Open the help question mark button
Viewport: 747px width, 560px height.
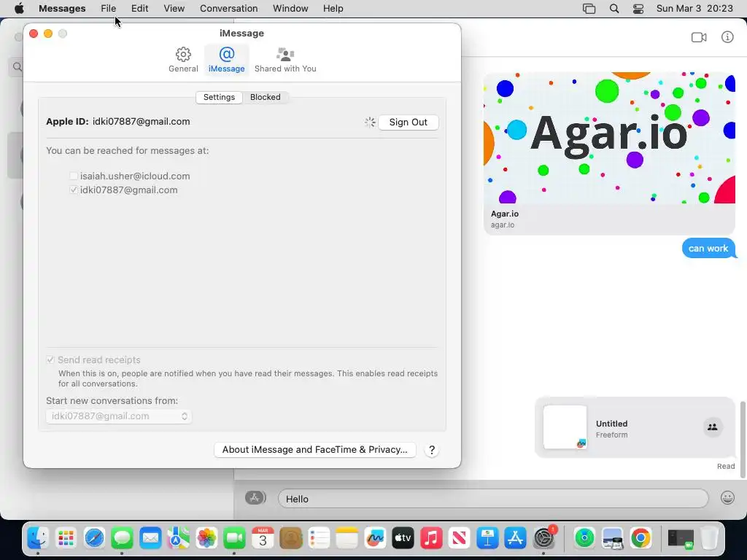(x=432, y=450)
